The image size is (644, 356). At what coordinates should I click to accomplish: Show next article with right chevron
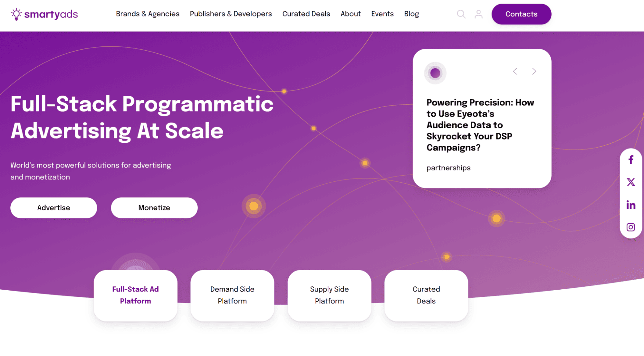534,71
